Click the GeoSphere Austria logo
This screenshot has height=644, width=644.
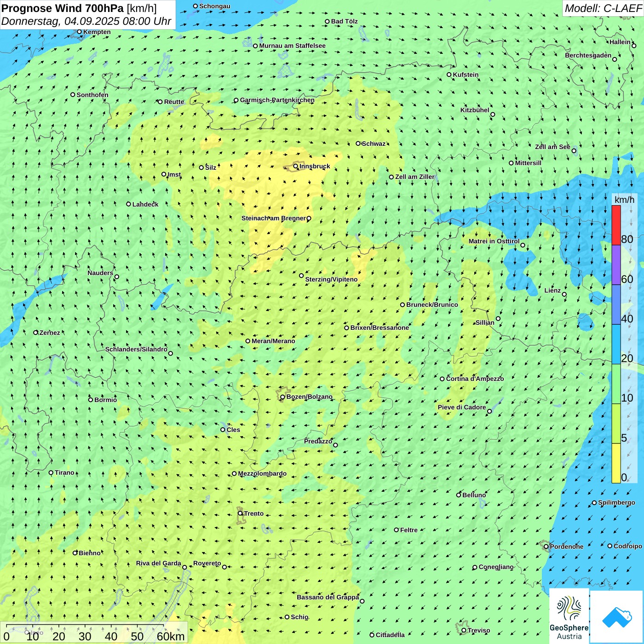click(569, 616)
